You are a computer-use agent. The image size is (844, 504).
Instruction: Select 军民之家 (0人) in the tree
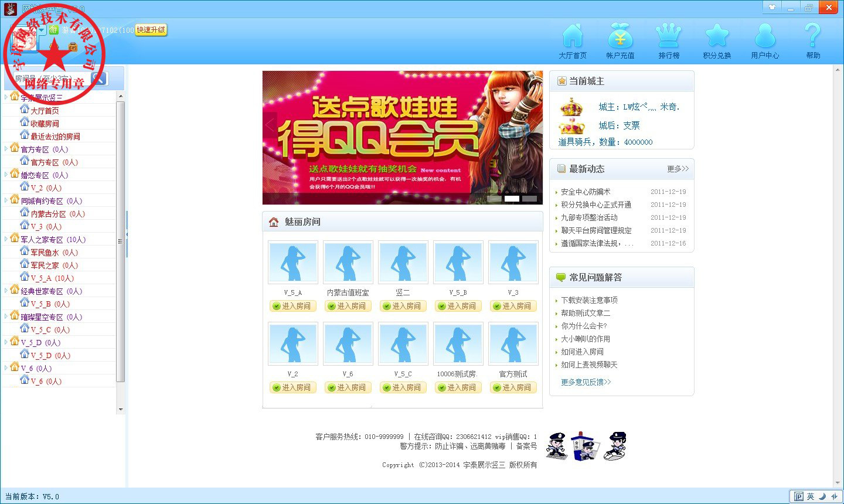(54, 265)
